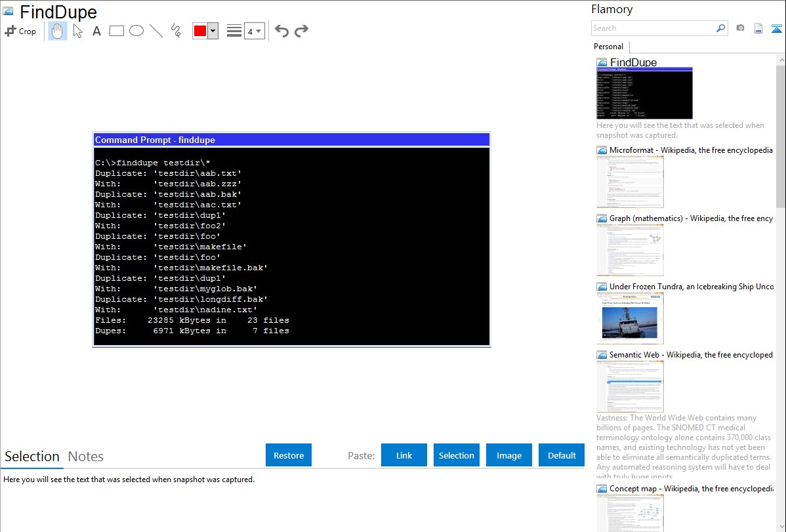Click the 'testdir\longdiff.bak' line

pos(182,299)
